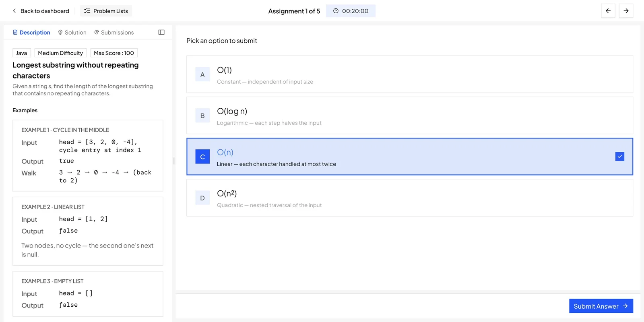
Task: Select option C O(n)
Action: [410, 157]
